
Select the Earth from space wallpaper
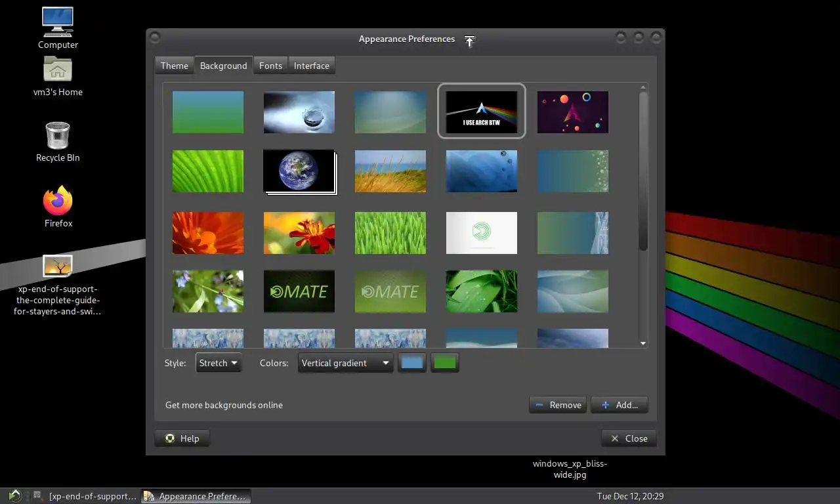coord(299,171)
